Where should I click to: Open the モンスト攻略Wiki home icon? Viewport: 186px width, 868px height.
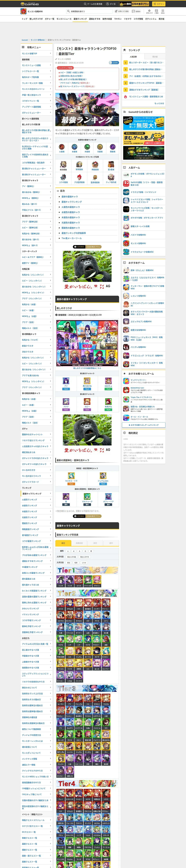tap(24, 11)
